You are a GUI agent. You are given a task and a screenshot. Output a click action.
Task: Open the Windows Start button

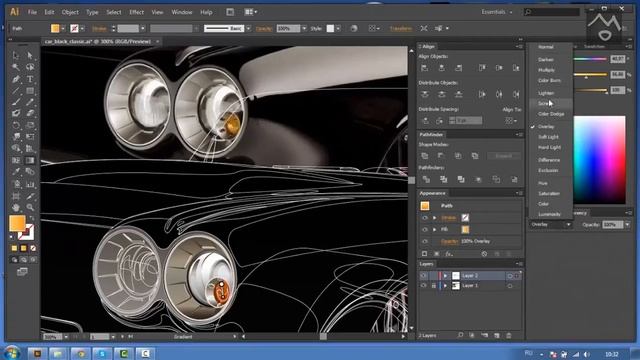(12, 353)
